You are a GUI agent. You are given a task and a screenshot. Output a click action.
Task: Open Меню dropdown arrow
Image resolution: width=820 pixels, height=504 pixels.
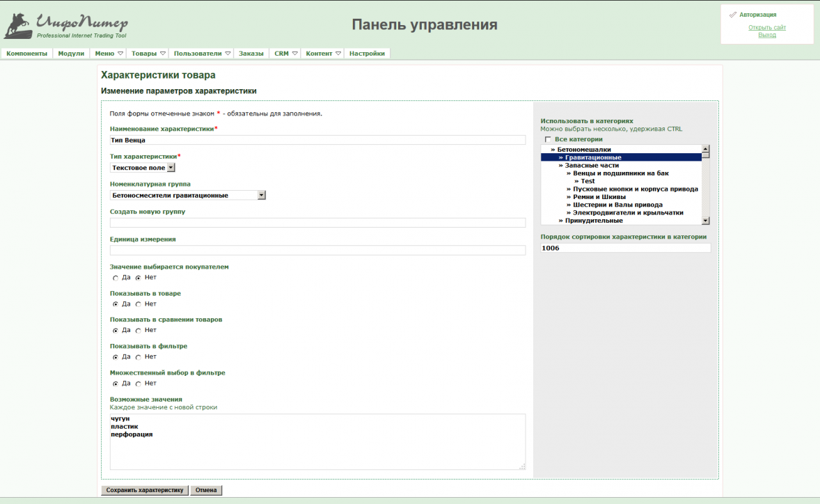(x=120, y=54)
